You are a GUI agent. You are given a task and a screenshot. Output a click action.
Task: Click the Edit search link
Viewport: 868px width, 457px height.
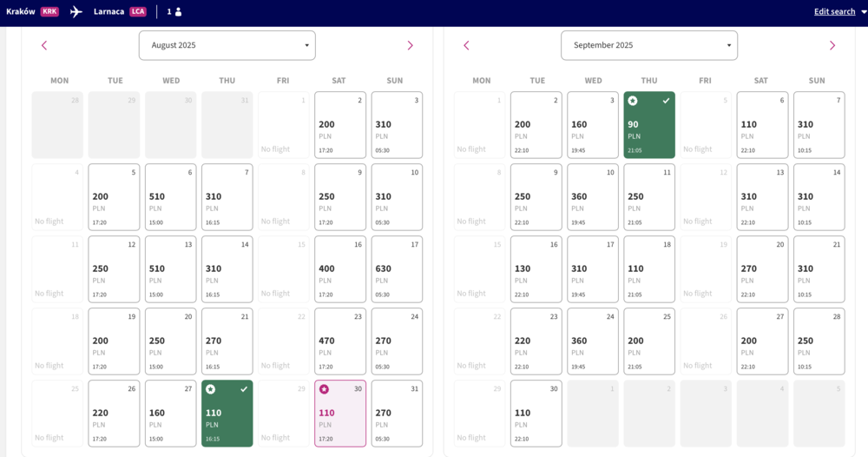pyautogui.click(x=834, y=11)
